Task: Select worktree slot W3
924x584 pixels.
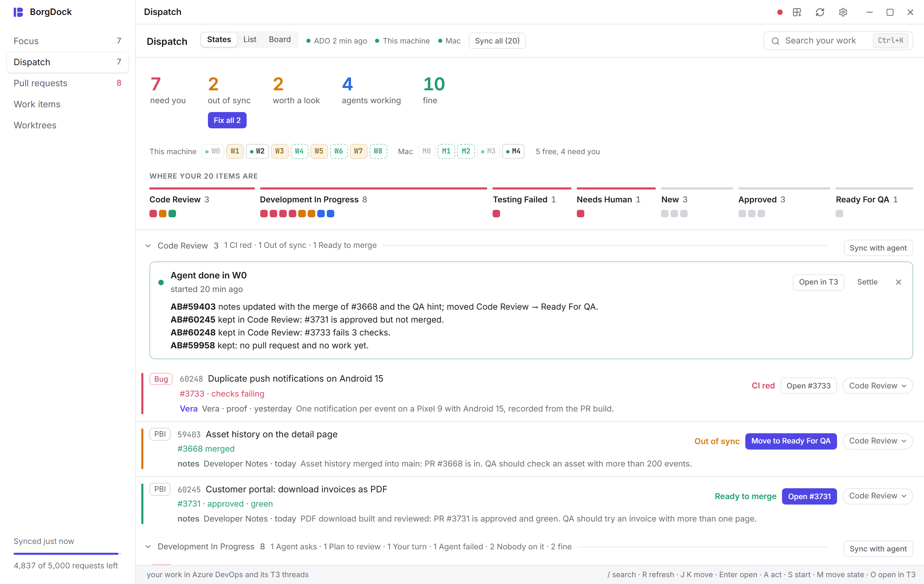Action: 279,151
